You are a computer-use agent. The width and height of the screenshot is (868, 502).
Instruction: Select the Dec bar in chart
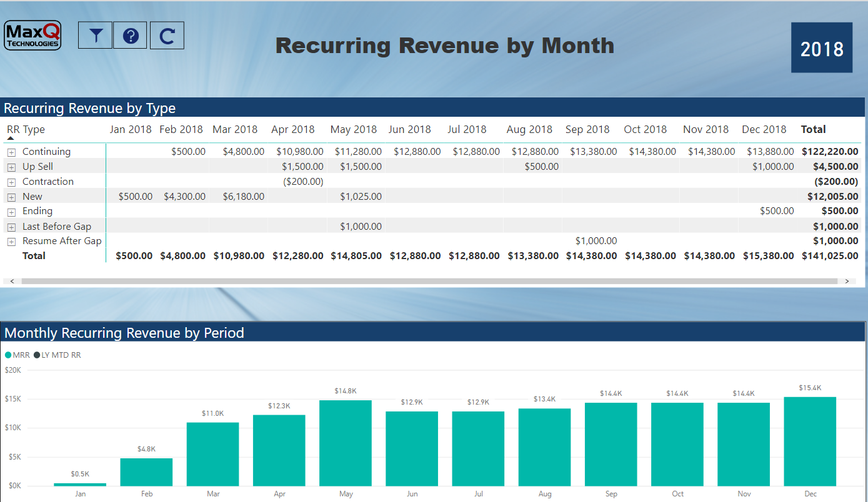(810, 441)
